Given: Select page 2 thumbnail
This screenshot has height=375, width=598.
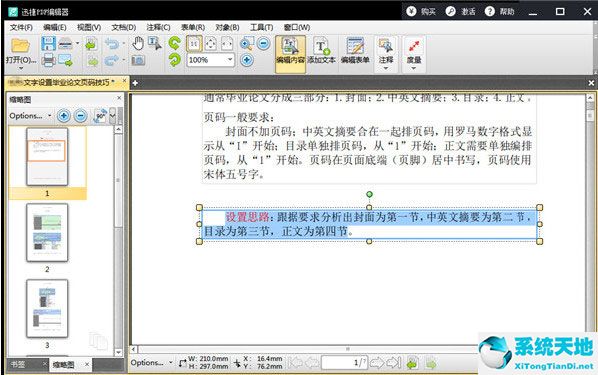Looking at the screenshot, I should pos(47,232).
